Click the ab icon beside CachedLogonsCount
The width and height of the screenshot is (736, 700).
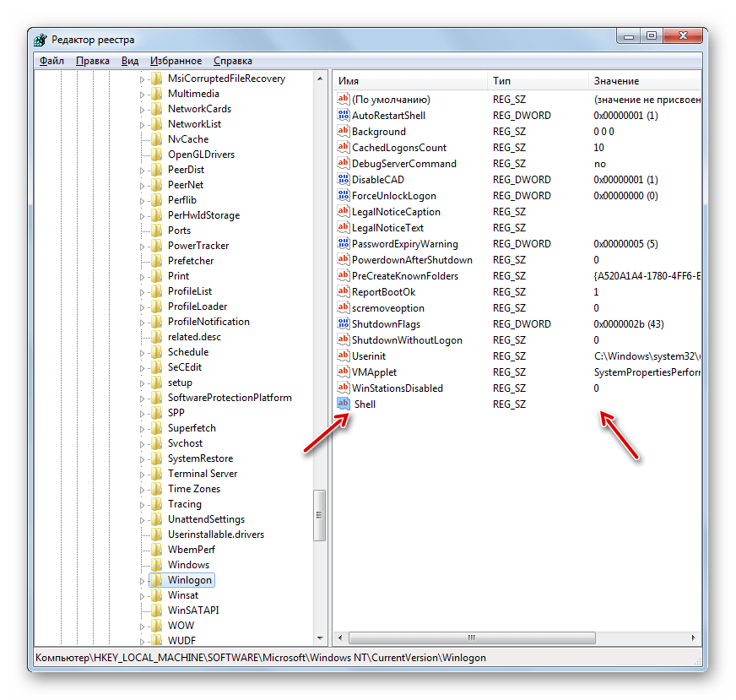click(344, 147)
